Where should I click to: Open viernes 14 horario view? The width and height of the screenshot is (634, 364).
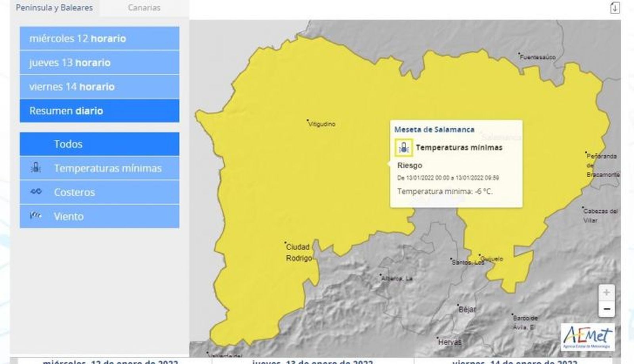click(x=99, y=87)
